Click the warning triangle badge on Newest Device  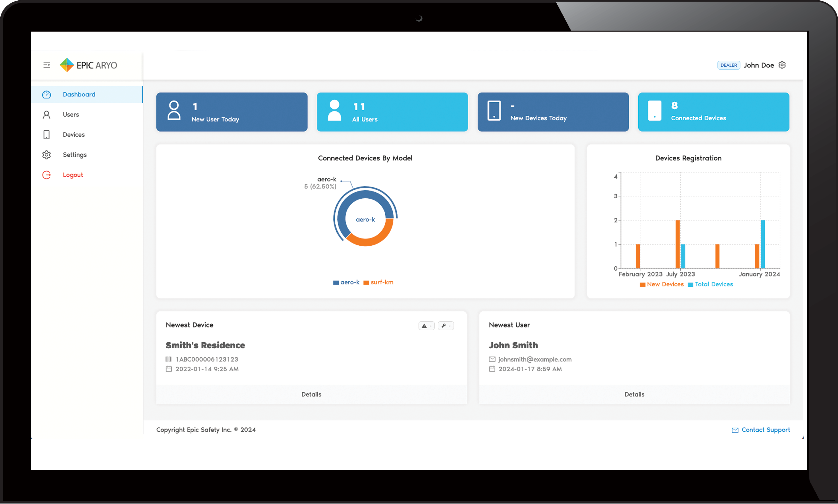point(426,326)
